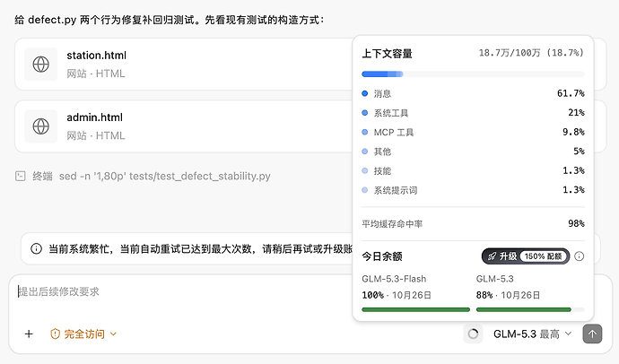Open the GLM-5.3 最高 model selector

[x=533, y=334]
